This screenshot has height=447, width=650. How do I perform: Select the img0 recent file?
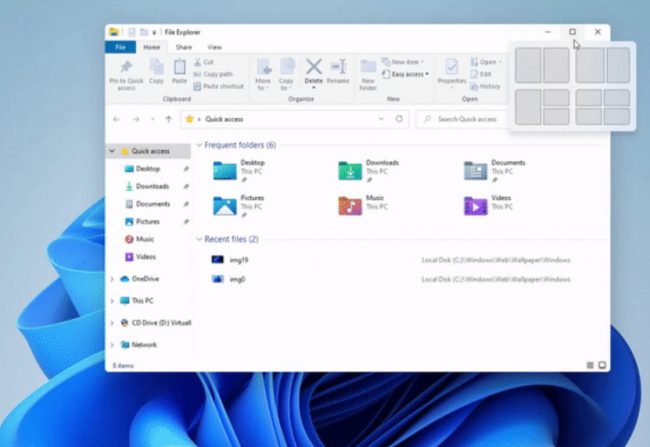[x=237, y=279]
